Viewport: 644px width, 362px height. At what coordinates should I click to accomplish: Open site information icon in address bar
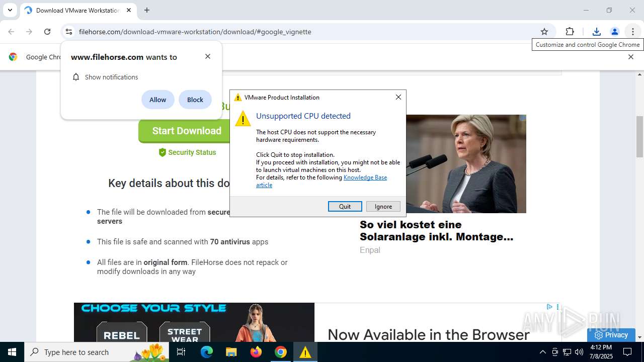(x=69, y=32)
